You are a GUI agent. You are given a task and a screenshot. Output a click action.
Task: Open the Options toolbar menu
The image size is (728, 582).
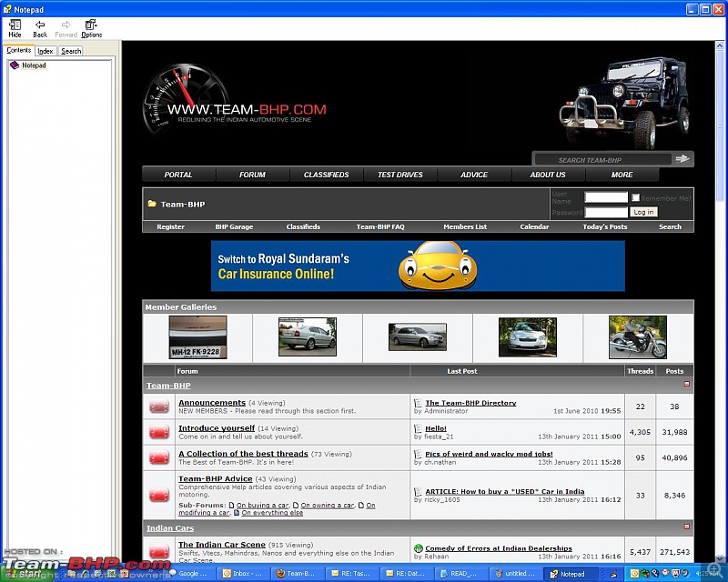tap(92, 28)
